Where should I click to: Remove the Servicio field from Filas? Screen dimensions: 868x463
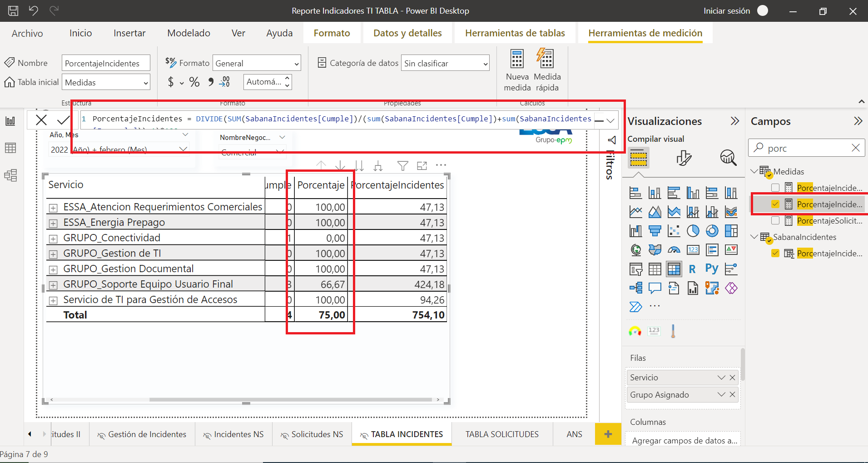point(732,378)
